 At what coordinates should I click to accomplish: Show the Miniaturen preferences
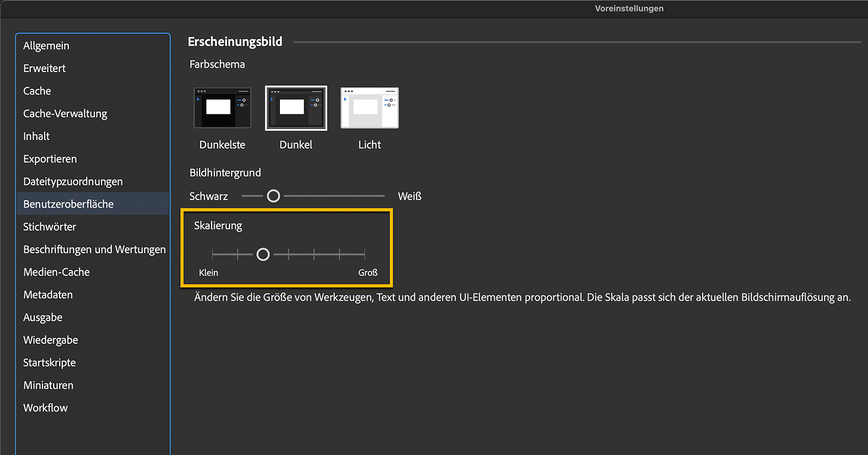pyautogui.click(x=48, y=385)
